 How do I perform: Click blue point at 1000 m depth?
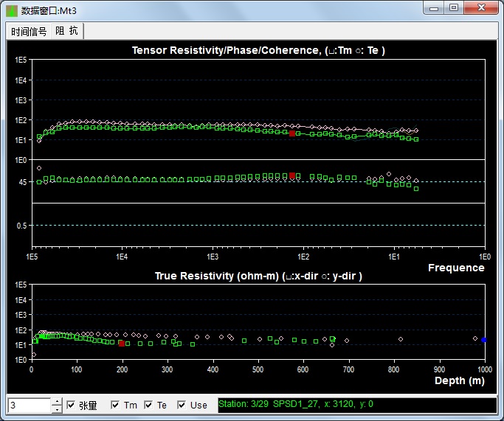(x=484, y=340)
